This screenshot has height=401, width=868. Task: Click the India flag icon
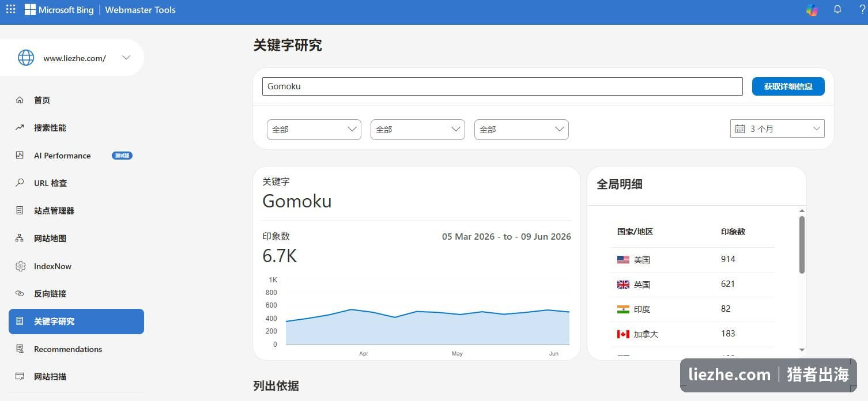tap(623, 309)
